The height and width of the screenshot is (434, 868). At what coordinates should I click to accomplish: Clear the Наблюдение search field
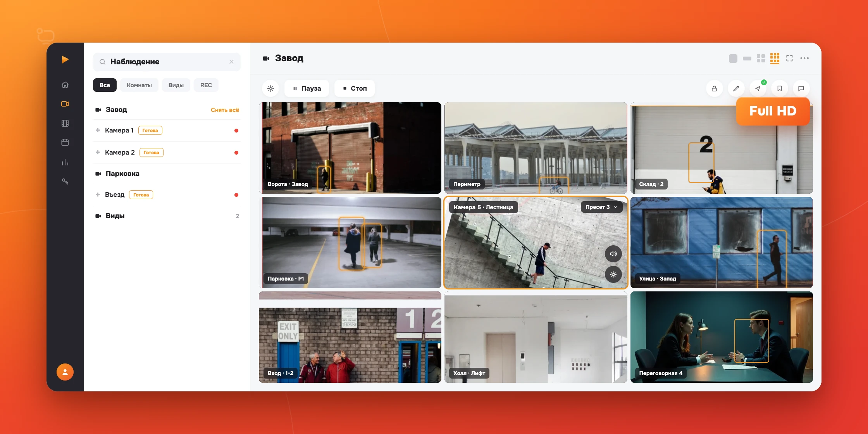coord(231,62)
